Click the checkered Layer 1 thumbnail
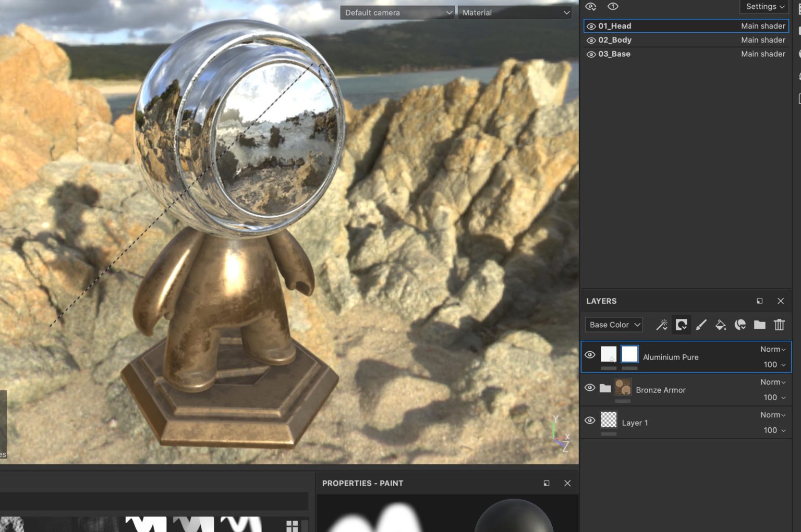The image size is (801, 532). [609, 420]
